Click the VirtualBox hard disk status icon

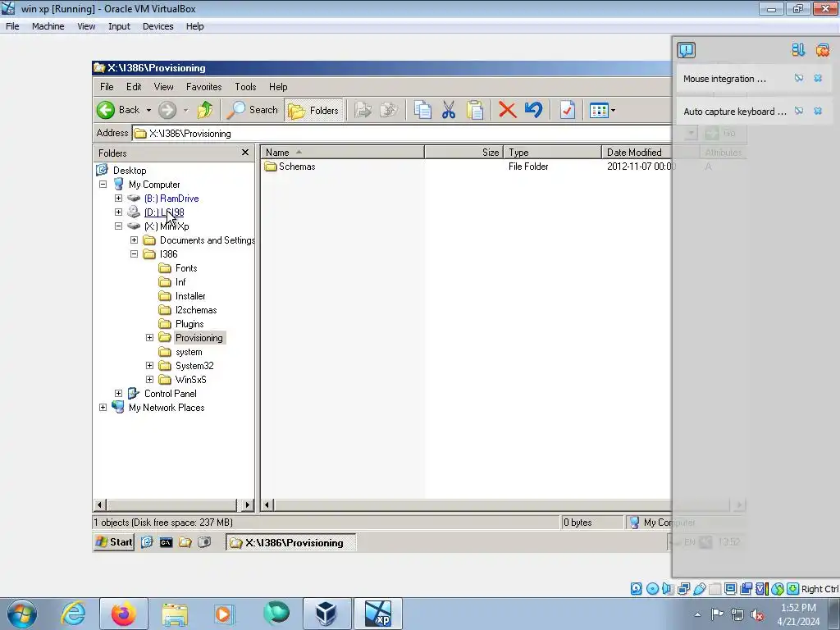(636, 589)
